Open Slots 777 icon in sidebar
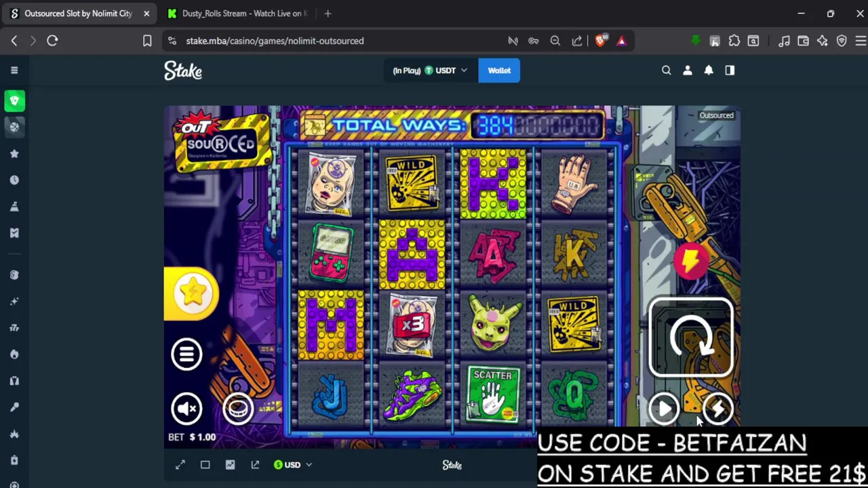This screenshot has width=868, height=488. [14, 328]
